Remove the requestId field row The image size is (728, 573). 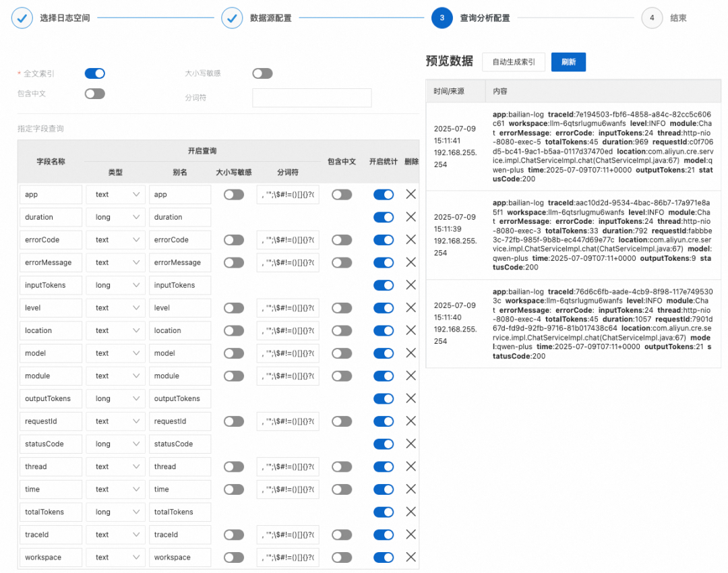pyautogui.click(x=410, y=421)
